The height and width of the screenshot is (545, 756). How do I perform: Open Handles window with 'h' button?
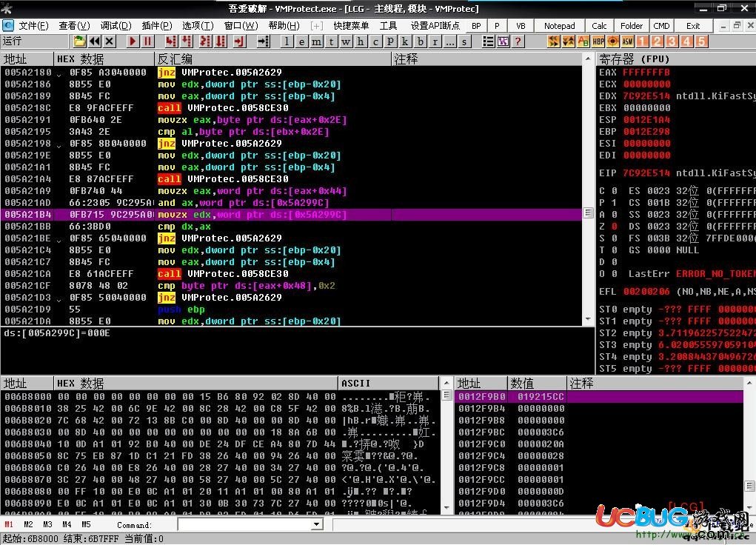point(361,41)
